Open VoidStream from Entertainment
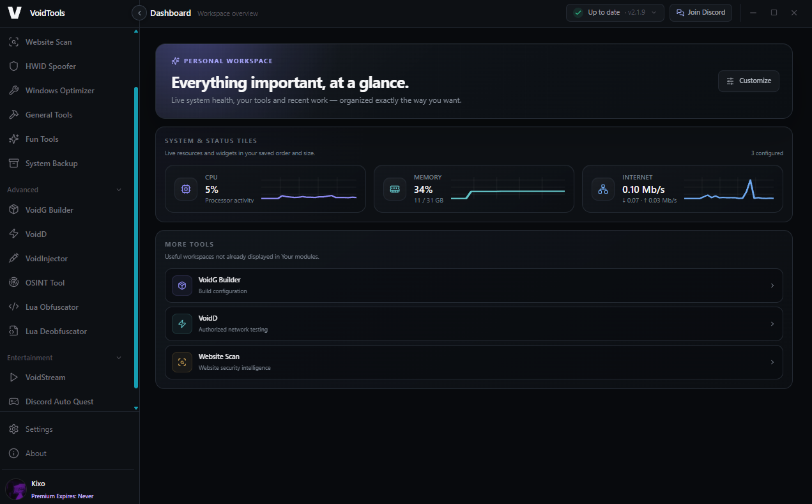This screenshot has width=812, height=504. click(66, 378)
